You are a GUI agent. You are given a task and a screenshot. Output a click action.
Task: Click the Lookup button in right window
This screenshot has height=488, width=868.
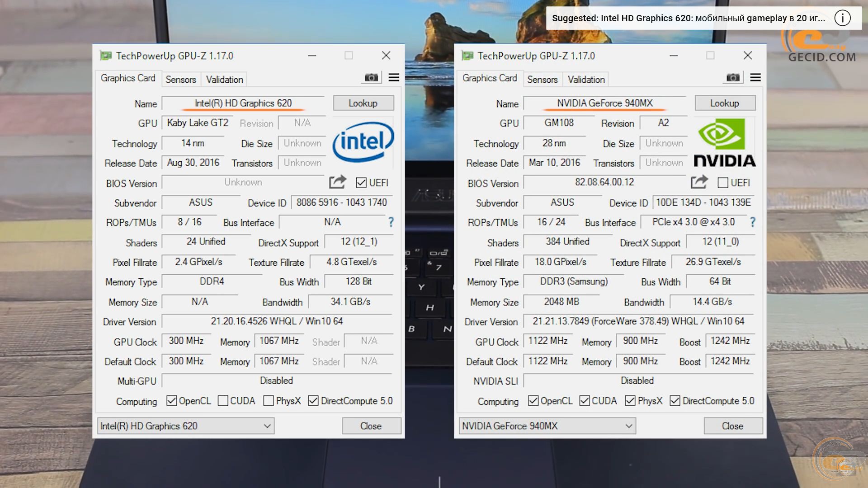[x=724, y=103]
